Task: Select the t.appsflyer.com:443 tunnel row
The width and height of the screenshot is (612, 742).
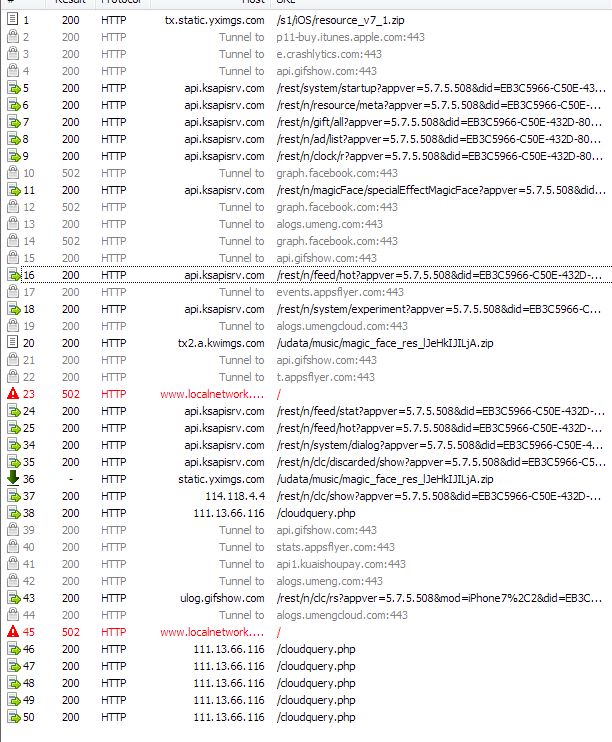Action: 325,377
